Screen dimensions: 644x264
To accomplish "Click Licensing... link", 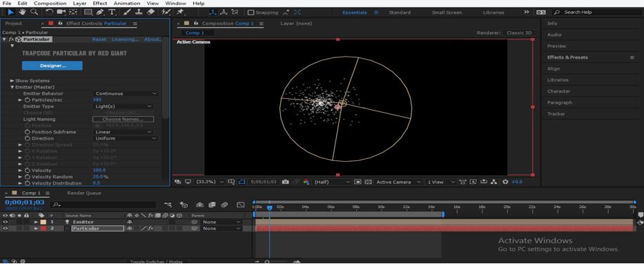I will click(125, 39).
